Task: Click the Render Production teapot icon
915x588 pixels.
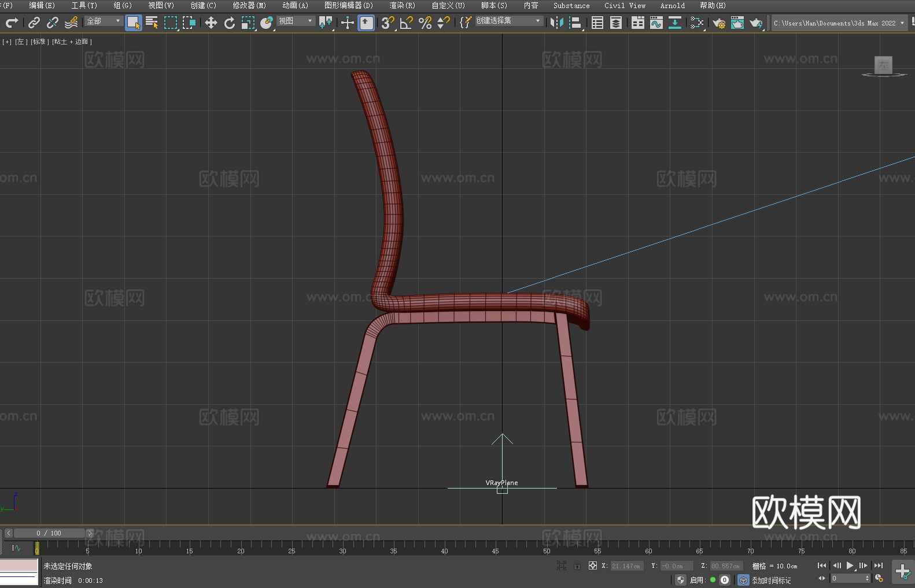Action: (x=756, y=23)
